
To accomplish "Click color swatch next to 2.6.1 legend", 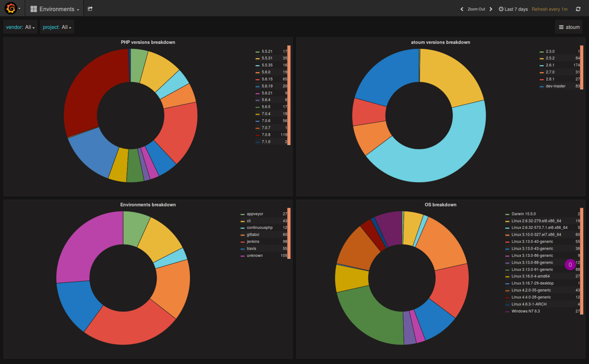I will point(542,66).
